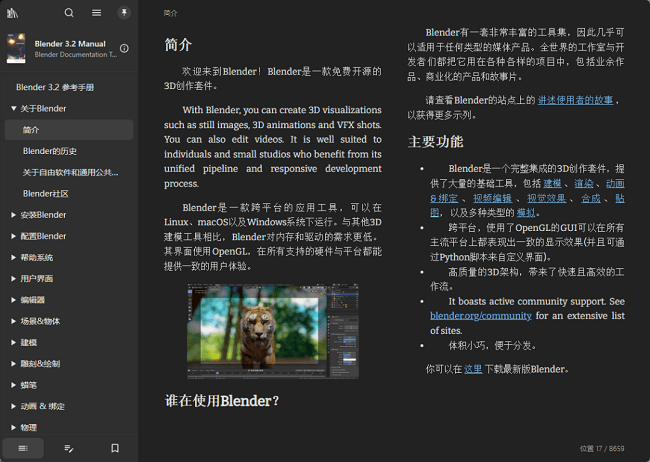Open the library bookshelf icon
650x462 pixels.
[x=13, y=13]
